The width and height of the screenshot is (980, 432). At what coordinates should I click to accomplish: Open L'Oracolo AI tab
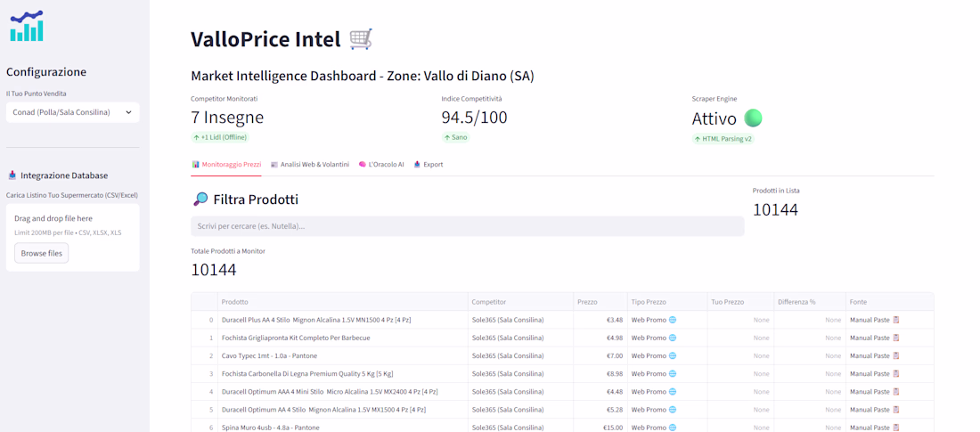click(381, 165)
